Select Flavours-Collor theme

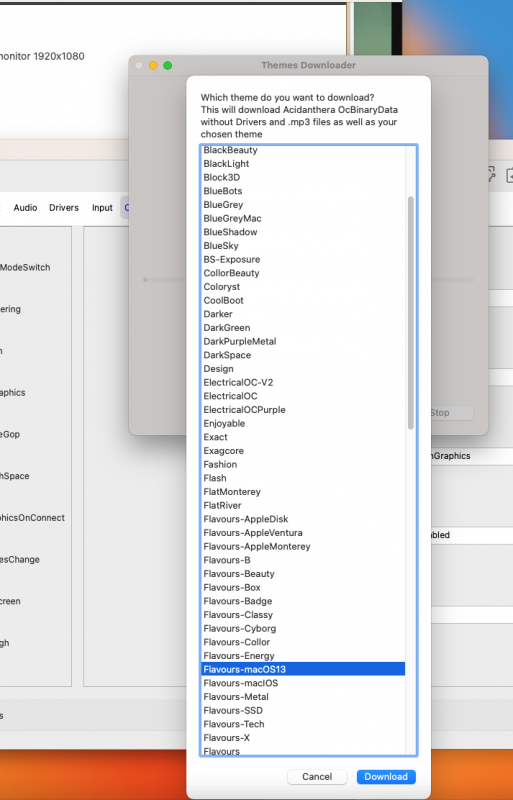pyautogui.click(x=303, y=642)
